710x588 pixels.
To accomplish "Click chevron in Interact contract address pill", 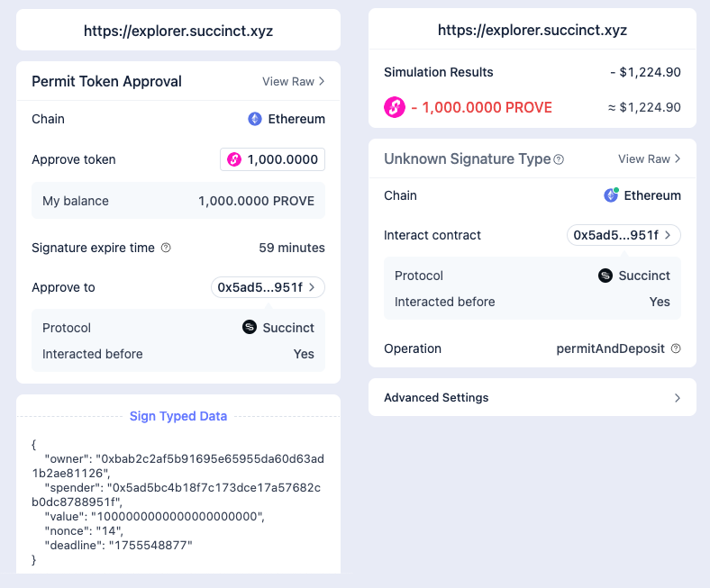I will point(668,235).
